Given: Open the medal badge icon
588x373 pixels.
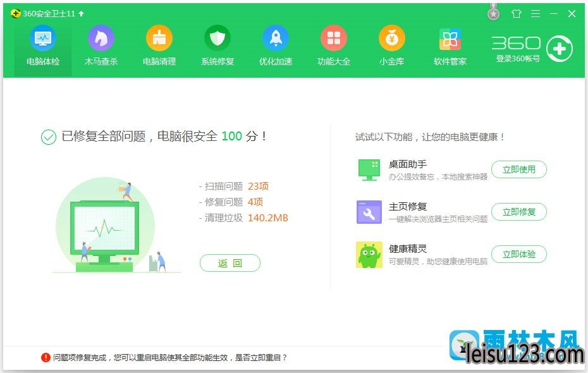Looking at the screenshot, I should coord(494,13).
